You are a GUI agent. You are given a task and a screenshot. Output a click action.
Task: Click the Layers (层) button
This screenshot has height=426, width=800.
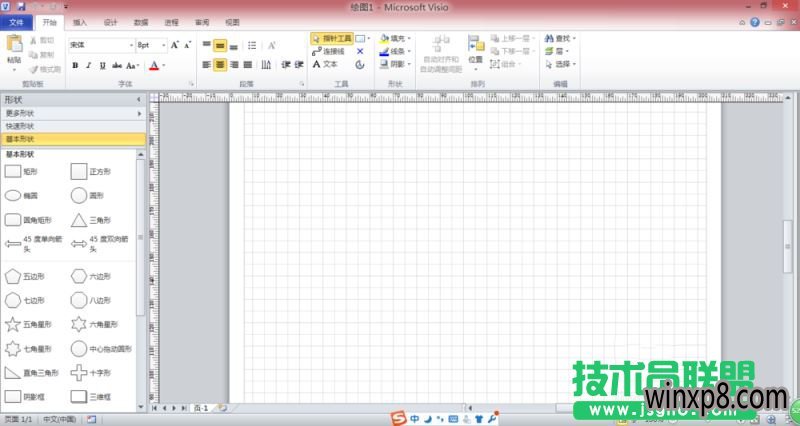click(x=556, y=51)
